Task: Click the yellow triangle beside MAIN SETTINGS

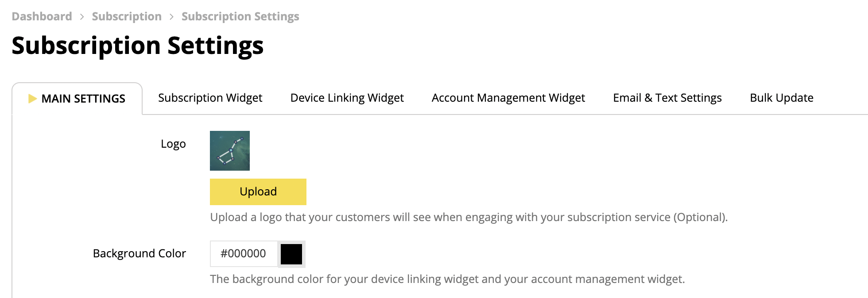Action: pyautogui.click(x=32, y=99)
